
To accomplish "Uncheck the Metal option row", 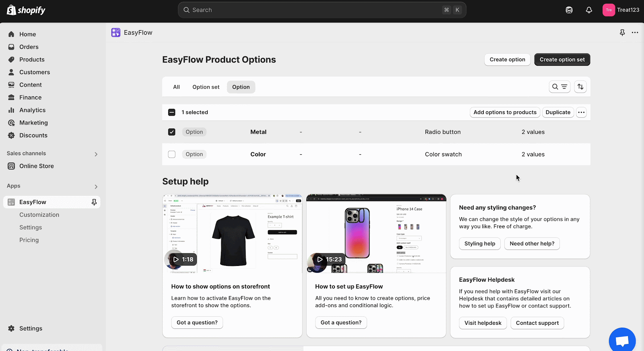I will click(172, 132).
